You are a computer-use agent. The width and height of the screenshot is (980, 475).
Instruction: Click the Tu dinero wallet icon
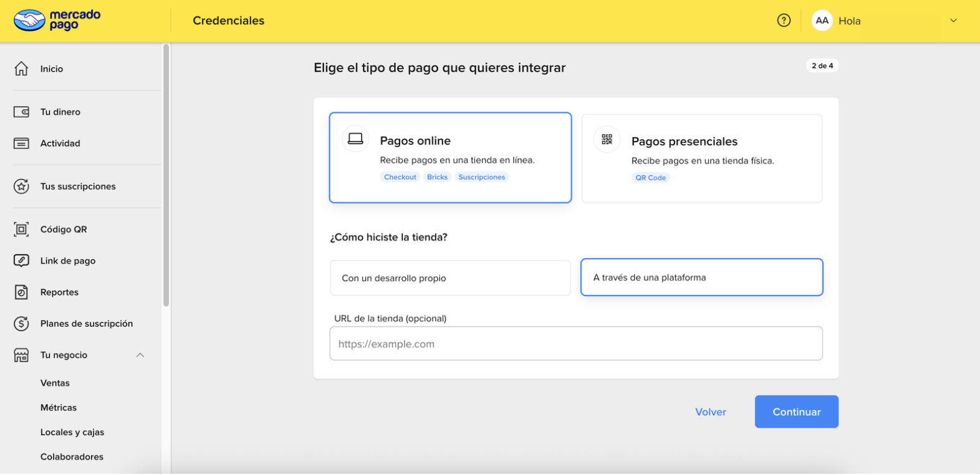(x=21, y=112)
